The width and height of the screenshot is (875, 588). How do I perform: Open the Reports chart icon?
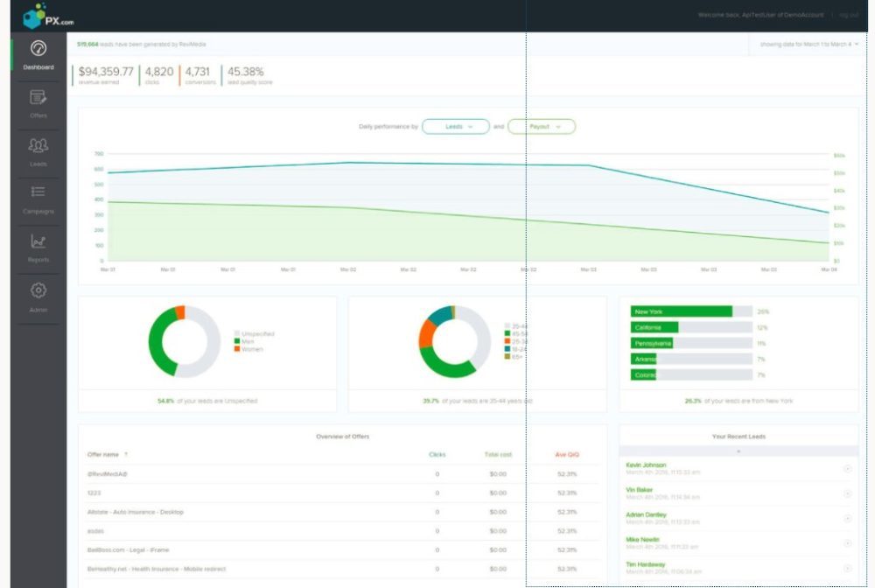pyautogui.click(x=38, y=242)
